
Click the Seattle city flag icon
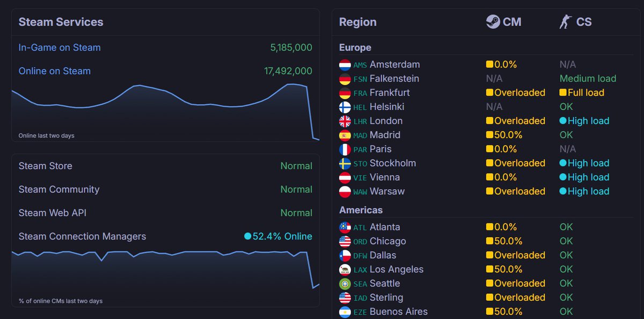[345, 284]
